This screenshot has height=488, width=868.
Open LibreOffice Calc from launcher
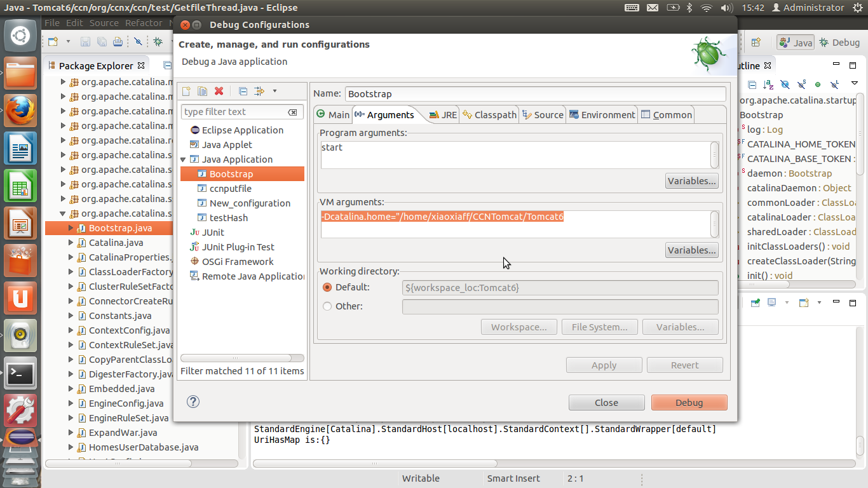(x=20, y=186)
